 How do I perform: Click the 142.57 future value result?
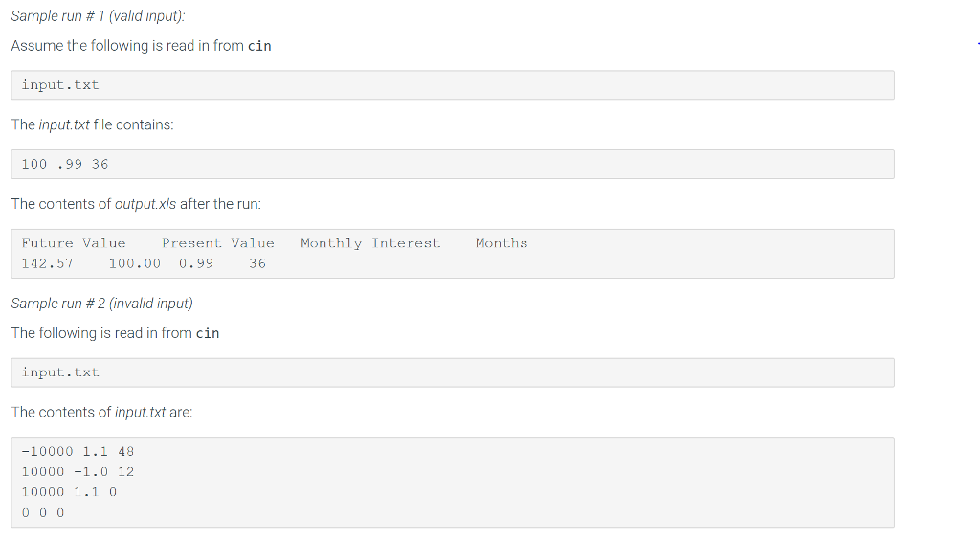pyautogui.click(x=47, y=263)
